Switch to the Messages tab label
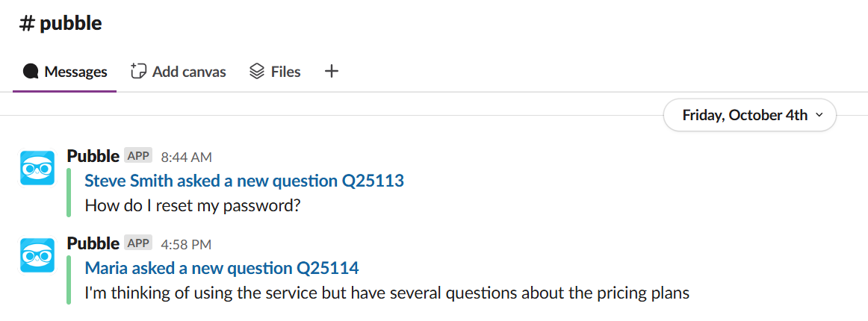868x321 pixels. coord(75,72)
